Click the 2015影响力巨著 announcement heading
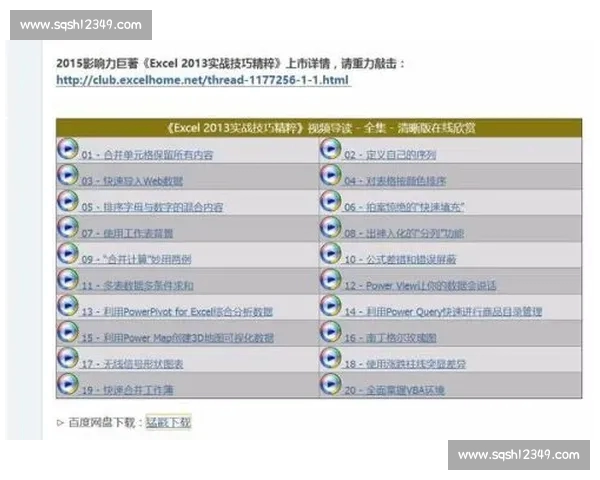 (229, 63)
